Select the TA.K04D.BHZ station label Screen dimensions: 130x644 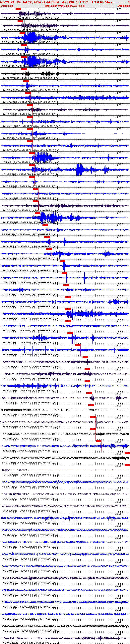tap(10, 378)
